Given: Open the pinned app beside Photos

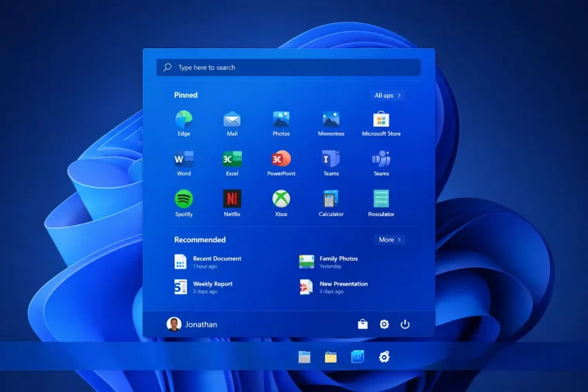Looking at the screenshot, I should click(330, 123).
